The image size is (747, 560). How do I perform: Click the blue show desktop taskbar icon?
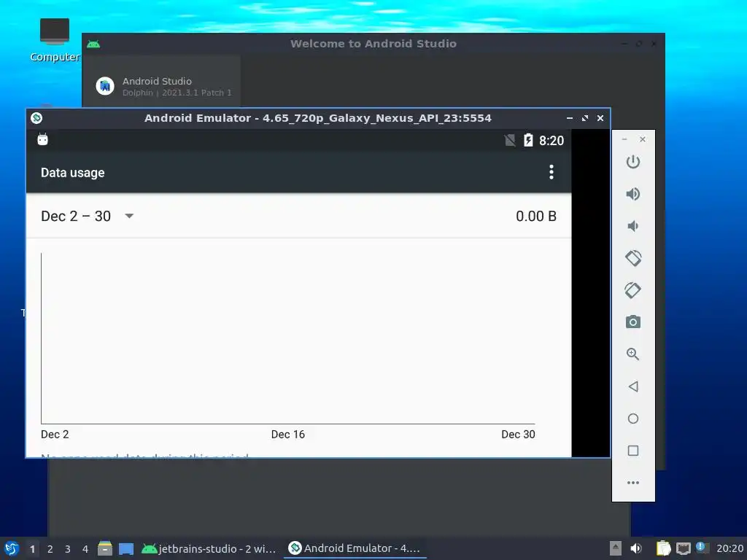(126, 548)
